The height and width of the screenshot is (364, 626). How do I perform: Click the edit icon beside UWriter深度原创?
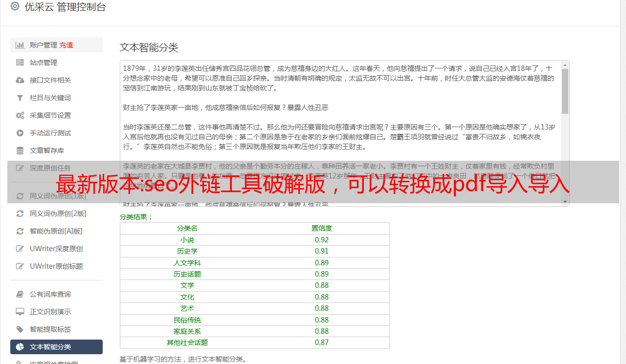[x=20, y=249]
